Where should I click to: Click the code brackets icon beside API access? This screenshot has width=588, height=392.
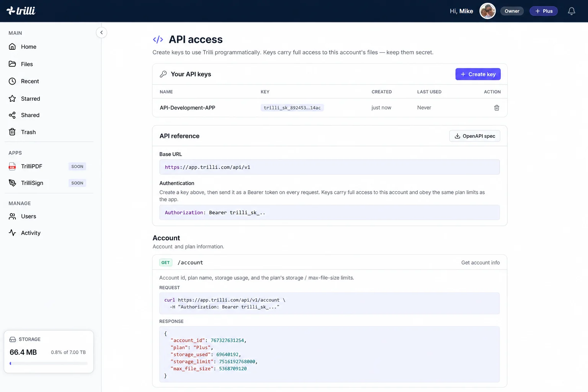[x=158, y=39]
